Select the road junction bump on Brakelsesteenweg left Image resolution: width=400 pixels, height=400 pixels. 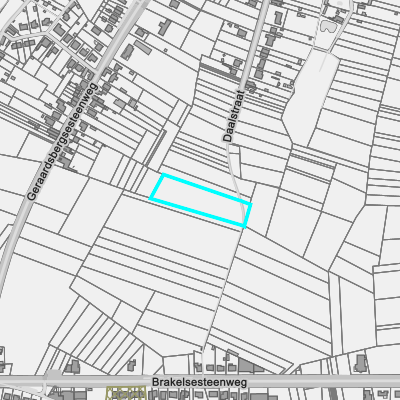(53, 375)
